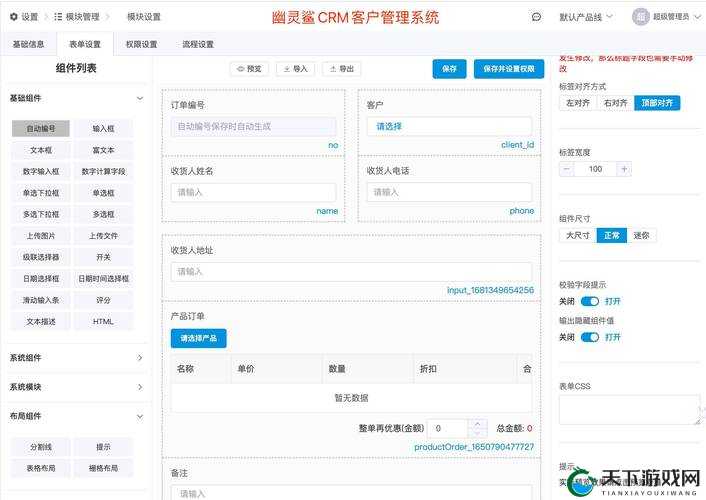706x500 pixels.
Task: Click the 预览 preview button
Action: (249, 69)
